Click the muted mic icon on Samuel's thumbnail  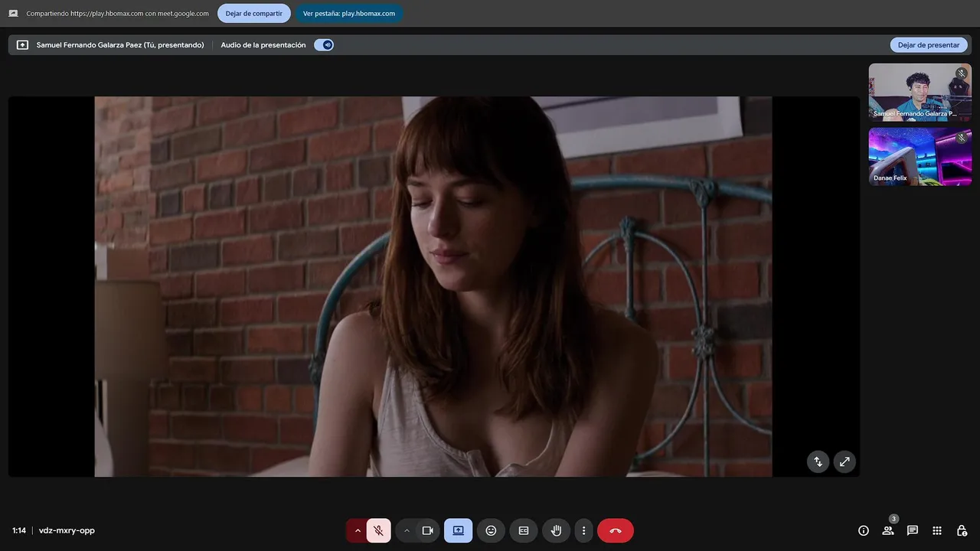pyautogui.click(x=961, y=73)
